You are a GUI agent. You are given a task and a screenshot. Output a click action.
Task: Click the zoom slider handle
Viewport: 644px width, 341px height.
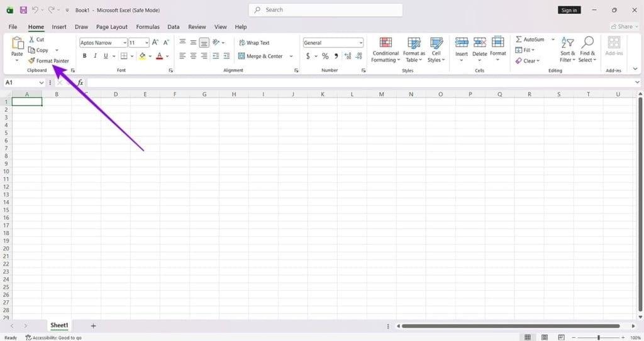[599, 337]
